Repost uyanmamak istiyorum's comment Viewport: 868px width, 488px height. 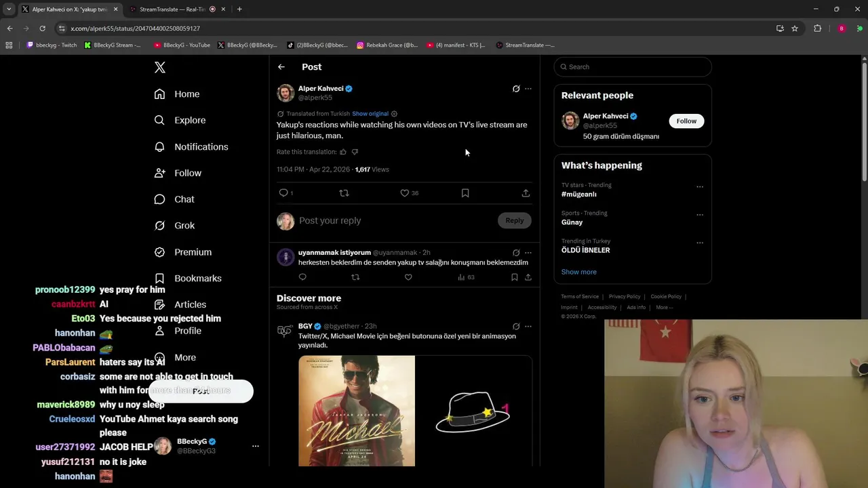pyautogui.click(x=355, y=277)
